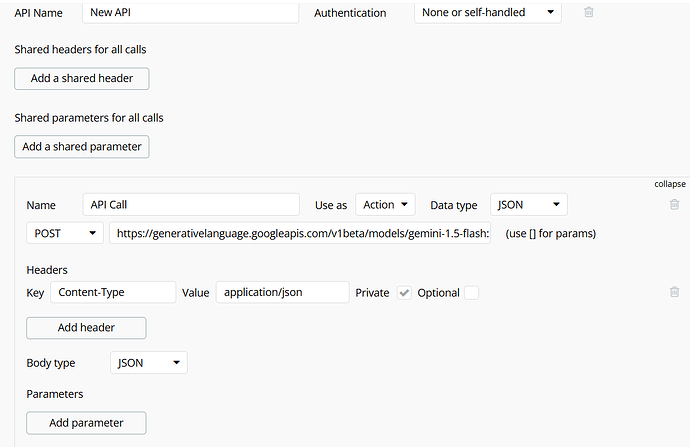Viewport: 690px width, 447px height.
Task: Click Add a shared header button
Action: coord(82,78)
